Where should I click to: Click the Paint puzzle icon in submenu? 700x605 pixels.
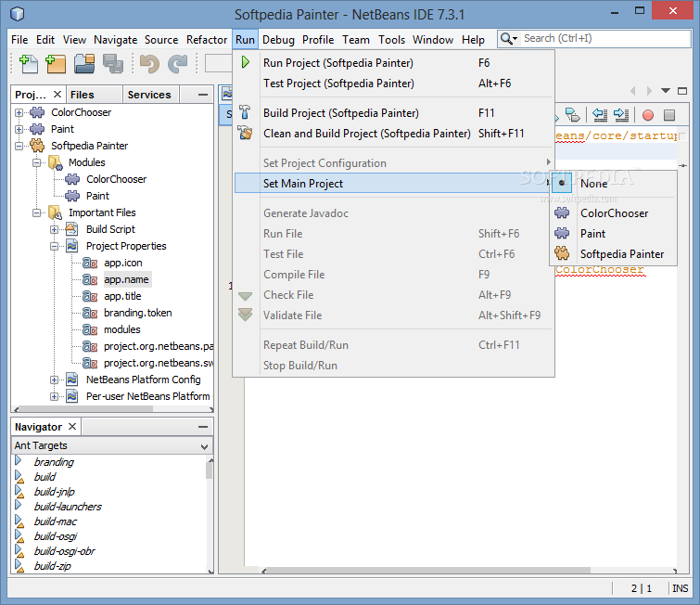(562, 233)
